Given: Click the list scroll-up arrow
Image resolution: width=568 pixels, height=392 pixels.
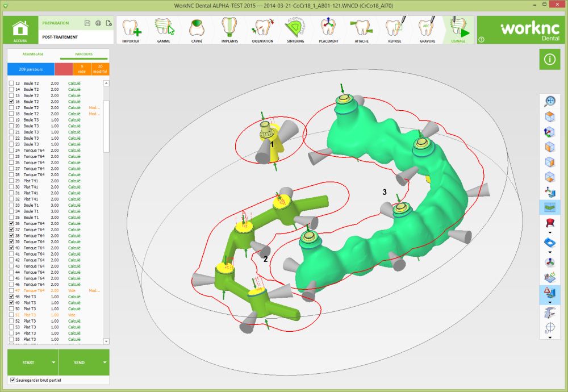Looking at the screenshot, I should (106, 84).
